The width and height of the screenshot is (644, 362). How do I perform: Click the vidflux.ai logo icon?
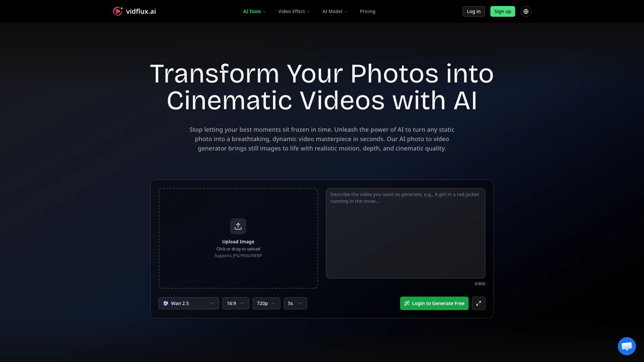click(x=118, y=11)
